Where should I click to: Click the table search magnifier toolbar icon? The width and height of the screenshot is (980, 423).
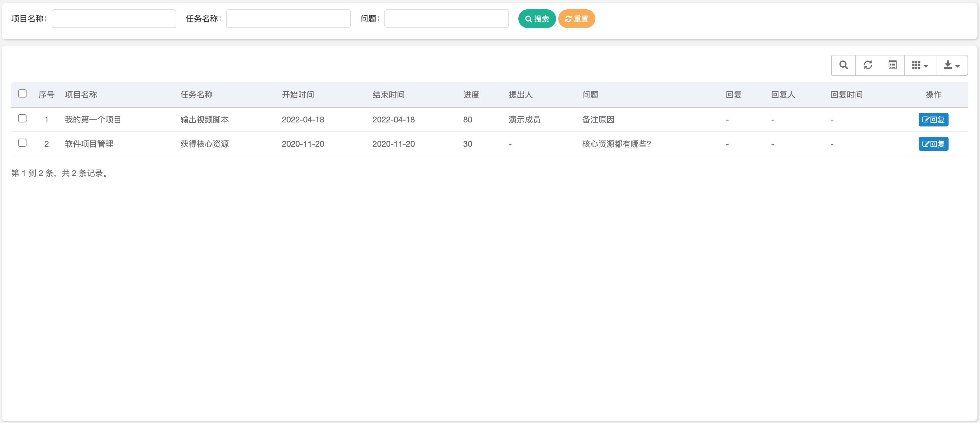coord(844,65)
